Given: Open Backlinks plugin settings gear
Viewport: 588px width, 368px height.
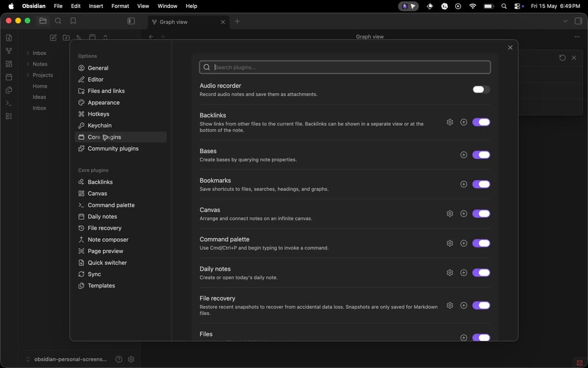Looking at the screenshot, I should pos(450,122).
